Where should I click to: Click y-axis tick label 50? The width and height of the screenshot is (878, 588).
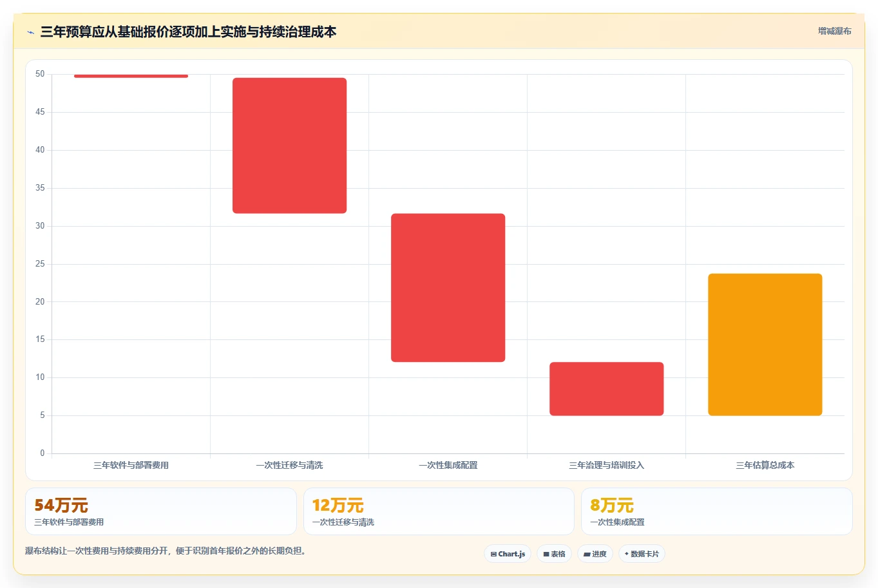coord(40,74)
